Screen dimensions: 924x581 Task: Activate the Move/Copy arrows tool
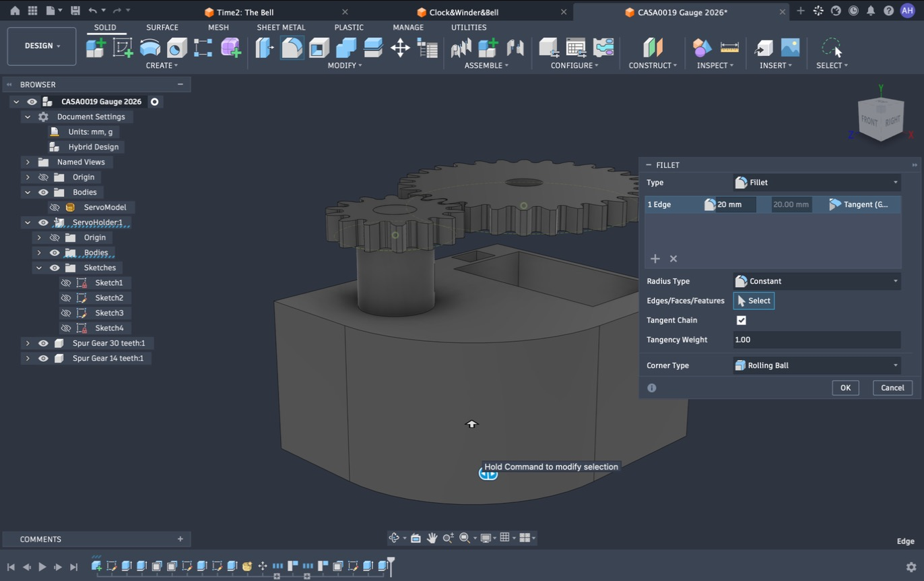click(x=400, y=48)
